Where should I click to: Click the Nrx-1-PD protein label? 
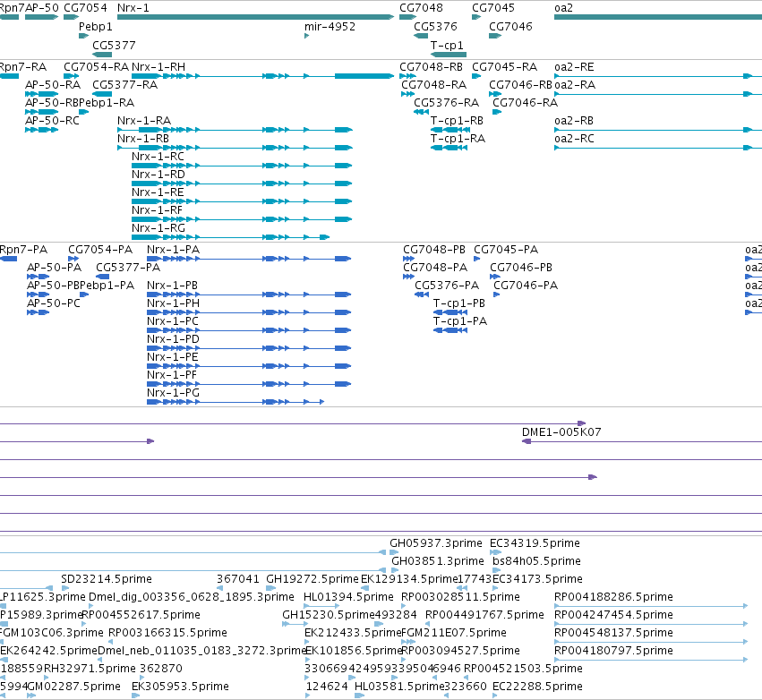tap(173, 339)
